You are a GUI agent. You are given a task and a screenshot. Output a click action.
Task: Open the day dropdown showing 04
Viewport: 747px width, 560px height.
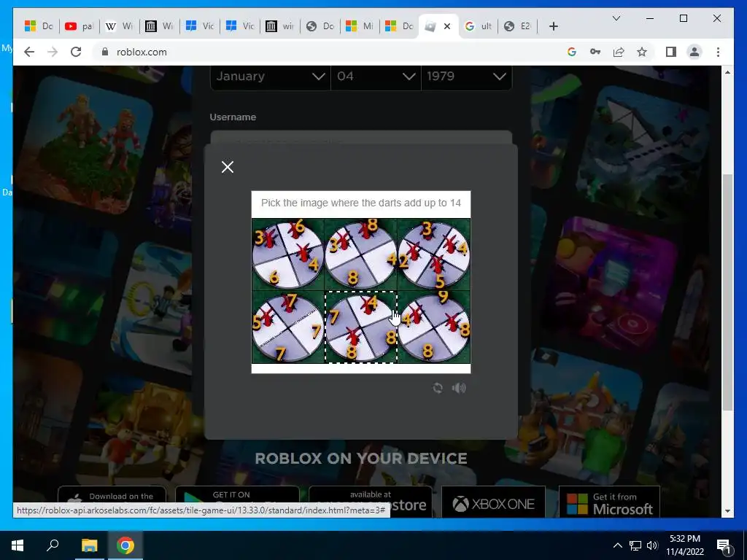tap(376, 77)
